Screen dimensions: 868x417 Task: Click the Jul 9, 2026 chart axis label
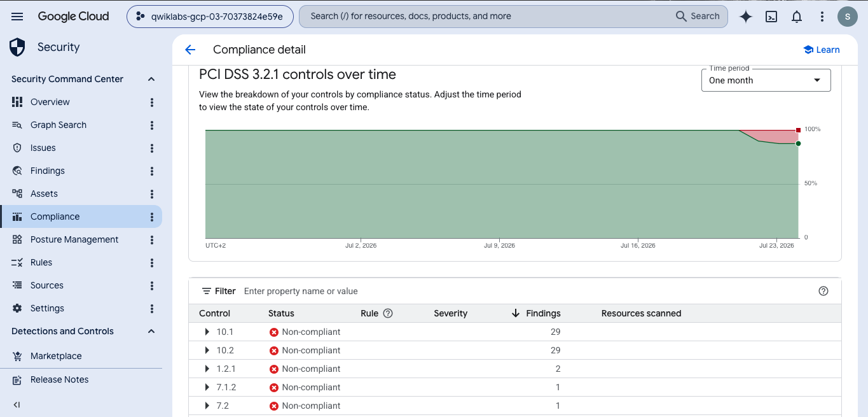coord(499,246)
